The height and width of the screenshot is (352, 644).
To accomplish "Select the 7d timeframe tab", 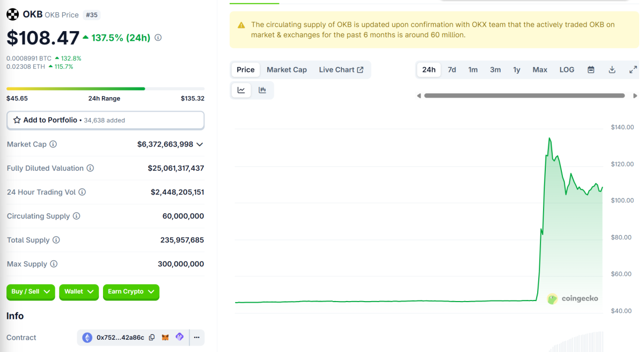I will pyautogui.click(x=452, y=69).
